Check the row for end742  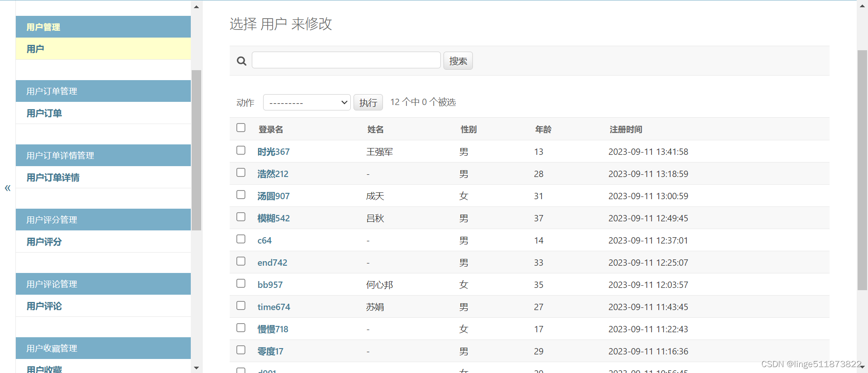(x=241, y=261)
